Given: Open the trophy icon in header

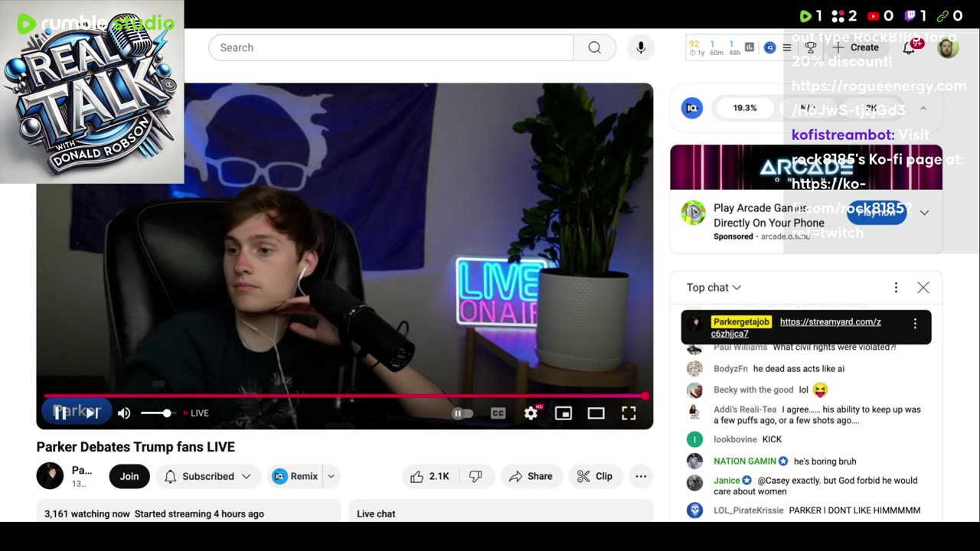Looking at the screenshot, I should (x=810, y=47).
